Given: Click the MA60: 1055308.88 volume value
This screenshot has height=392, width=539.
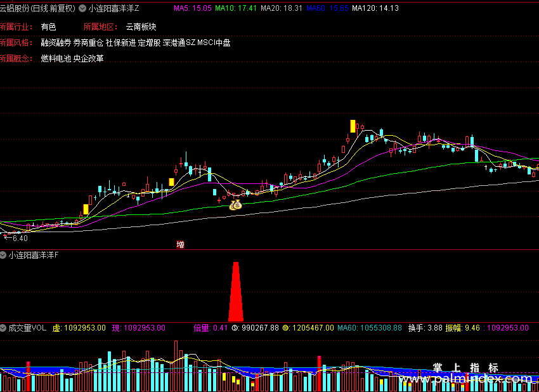Looking at the screenshot, I should tap(370, 328).
